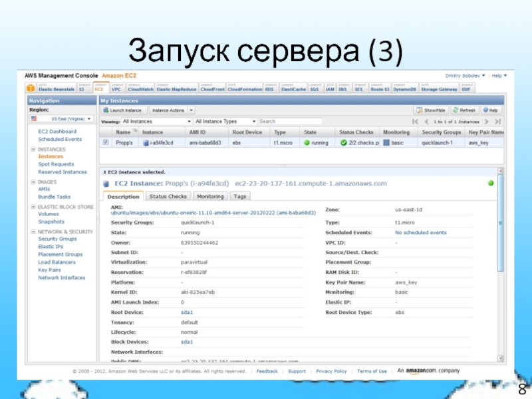The width and height of the screenshot is (532, 399).
Task: Click the green running state indicator
Action: pyautogui.click(x=307, y=143)
